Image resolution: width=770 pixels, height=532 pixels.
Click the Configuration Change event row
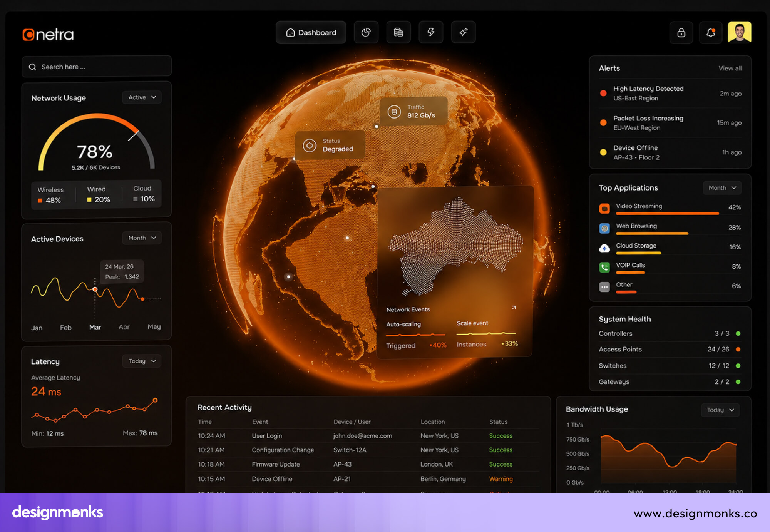(x=368, y=450)
